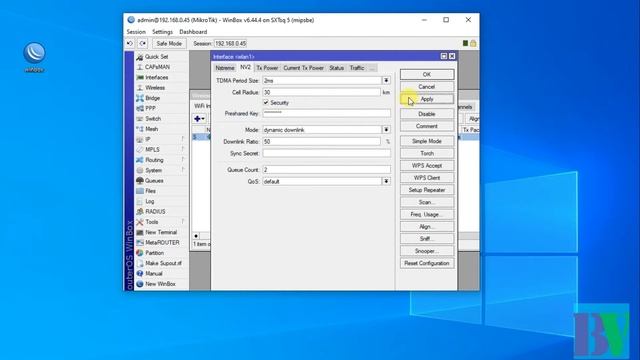Expand MPLS submenu in sidebar
The width and height of the screenshot is (640, 360).
[x=161, y=149]
